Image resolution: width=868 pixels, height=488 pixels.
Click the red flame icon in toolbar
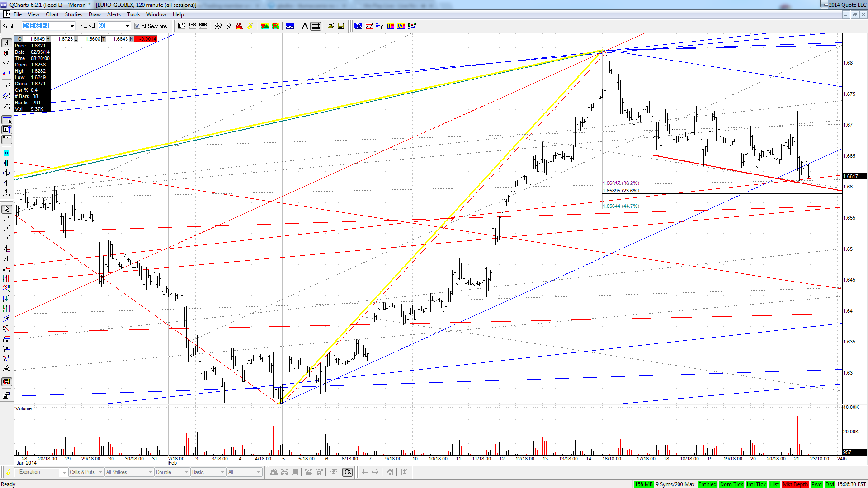[x=239, y=26]
